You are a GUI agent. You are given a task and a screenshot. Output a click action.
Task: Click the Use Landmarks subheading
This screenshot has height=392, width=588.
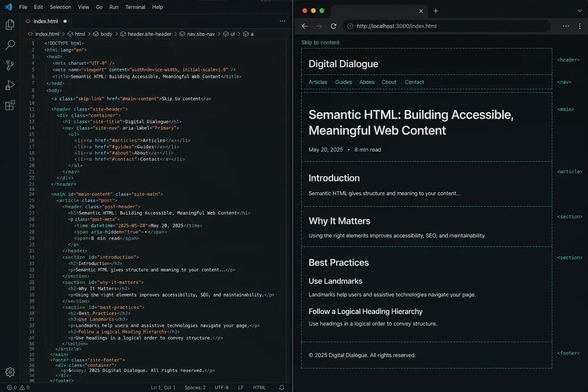pos(335,281)
